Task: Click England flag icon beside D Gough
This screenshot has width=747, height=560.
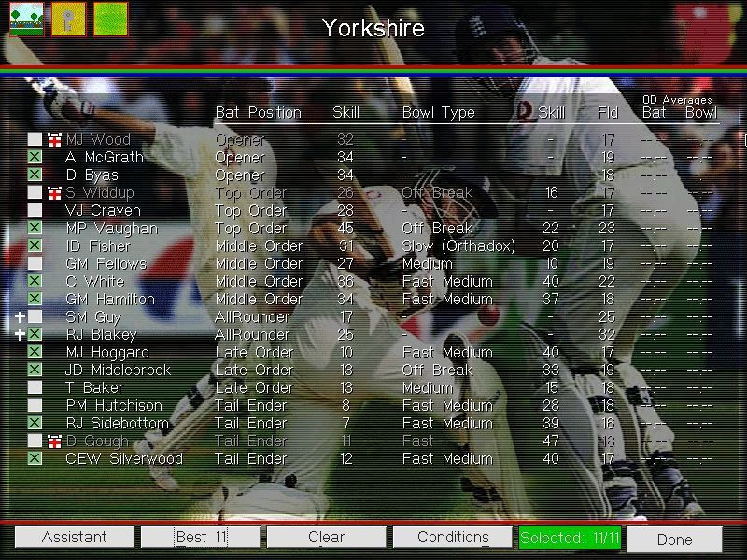Action: tap(54, 441)
